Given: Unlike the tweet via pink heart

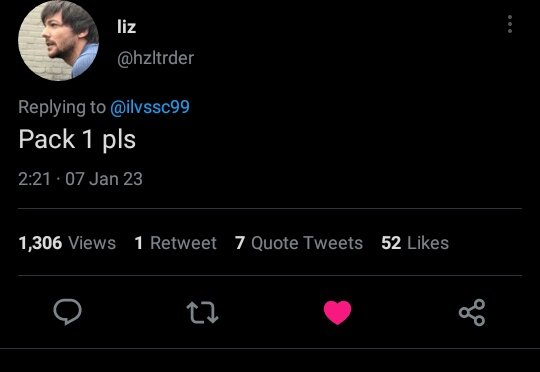Looking at the screenshot, I should coord(338,312).
